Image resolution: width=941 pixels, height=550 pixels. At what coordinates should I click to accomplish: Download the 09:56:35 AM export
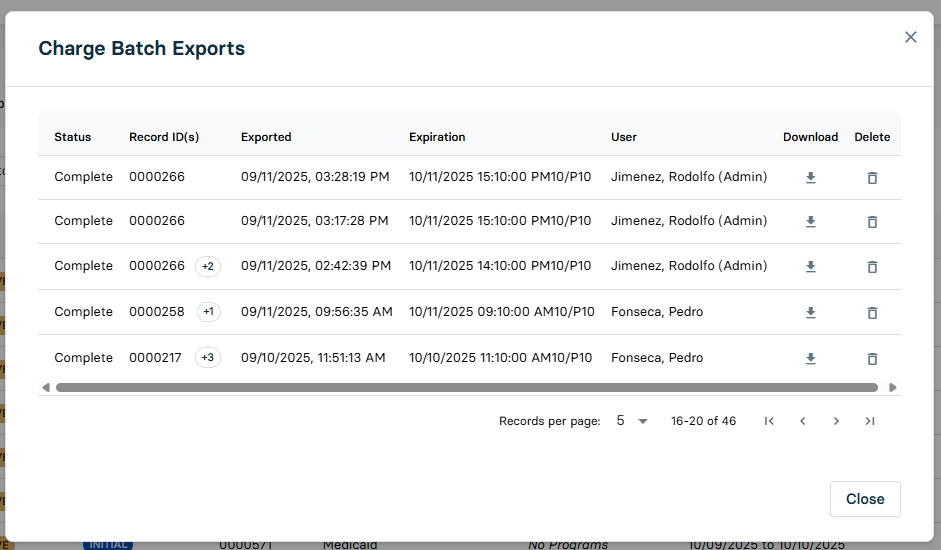click(x=810, y=313)
